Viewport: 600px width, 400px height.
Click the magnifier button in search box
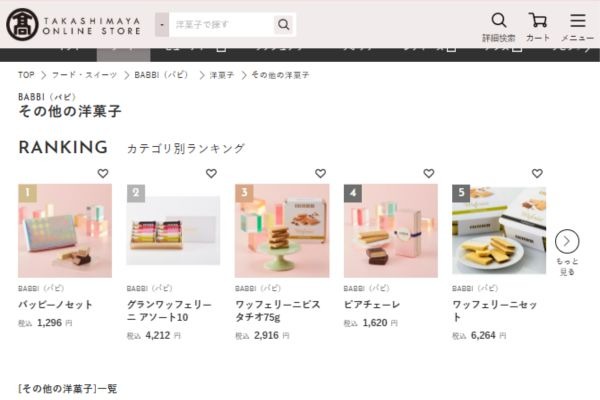[x=284, y=24]
